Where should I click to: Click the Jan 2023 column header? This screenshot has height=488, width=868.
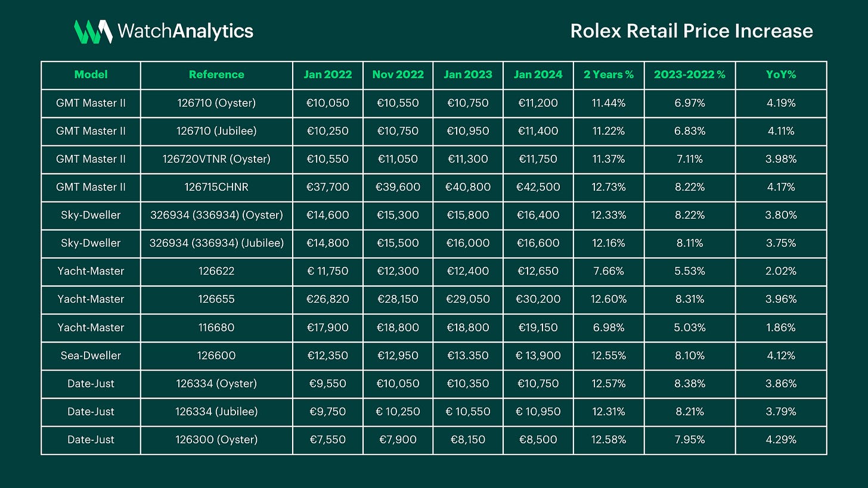pos(468,74)
